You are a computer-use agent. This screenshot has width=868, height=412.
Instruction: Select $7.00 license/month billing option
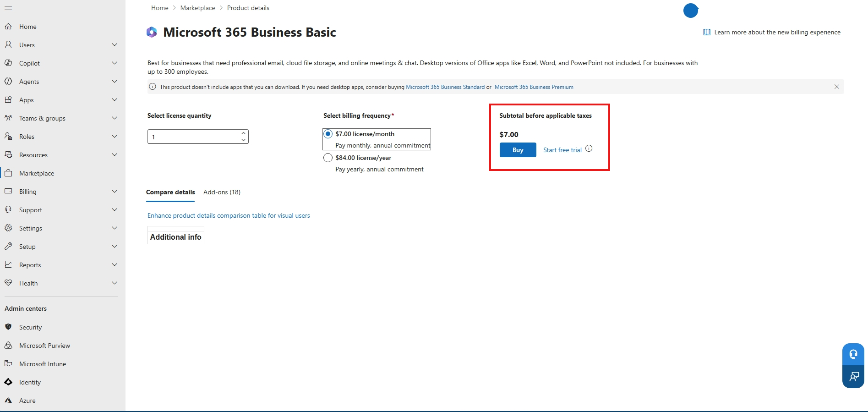(x=328, y=134)
